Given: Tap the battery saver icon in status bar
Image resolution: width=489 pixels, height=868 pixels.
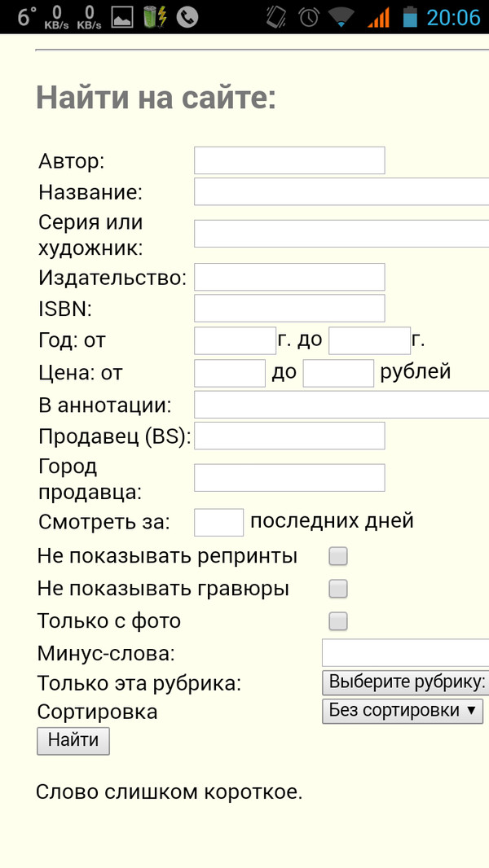Looking at the screenshot, I should pos(154,17).
